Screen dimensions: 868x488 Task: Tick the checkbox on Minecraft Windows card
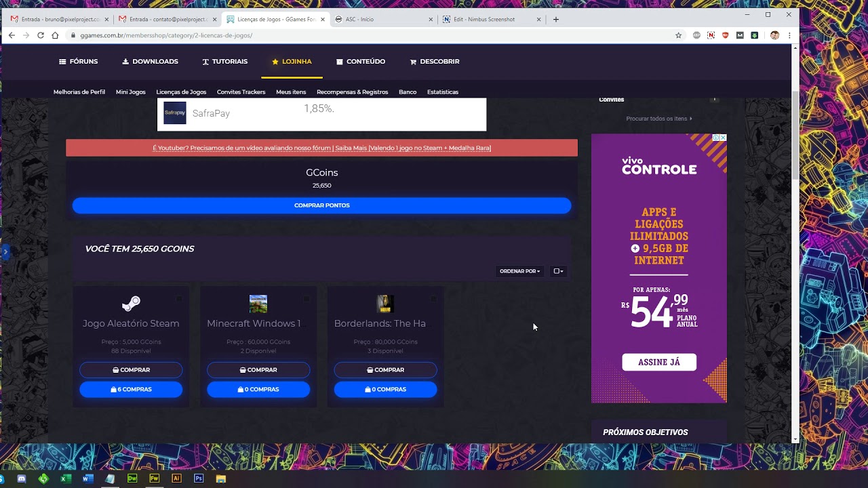(307, 299)
